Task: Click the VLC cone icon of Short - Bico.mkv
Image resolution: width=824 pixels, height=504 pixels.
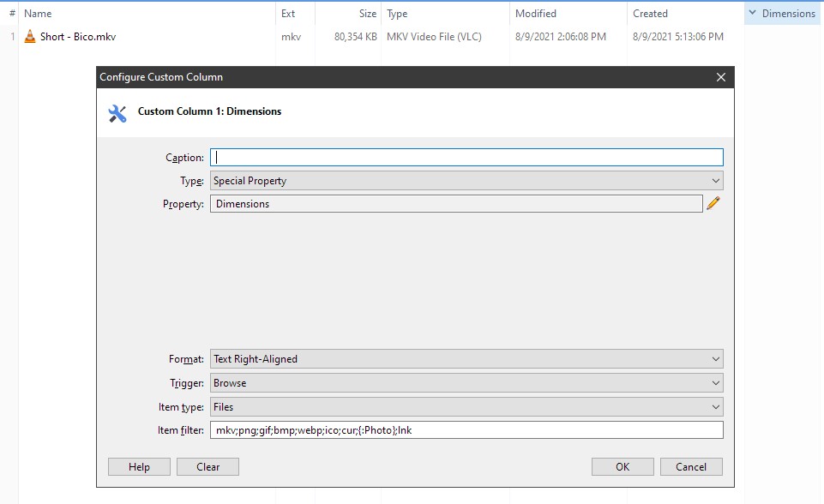Action: (x=30, y=37)
